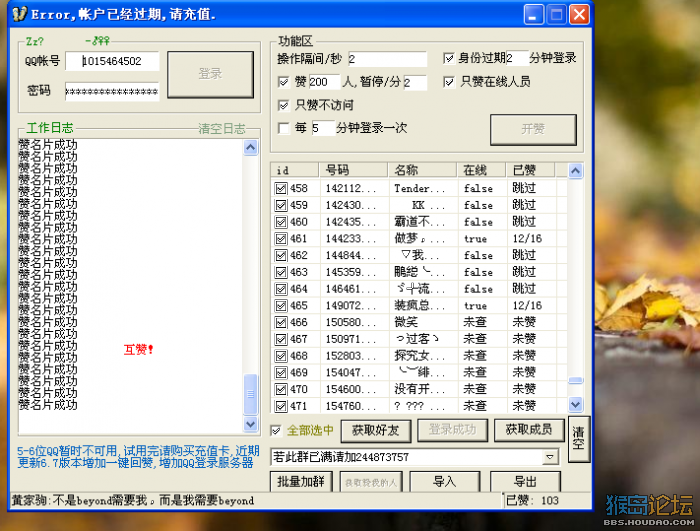Screen dimensions: 700x531
Task: Click the id column header
Action: point(295,170)
